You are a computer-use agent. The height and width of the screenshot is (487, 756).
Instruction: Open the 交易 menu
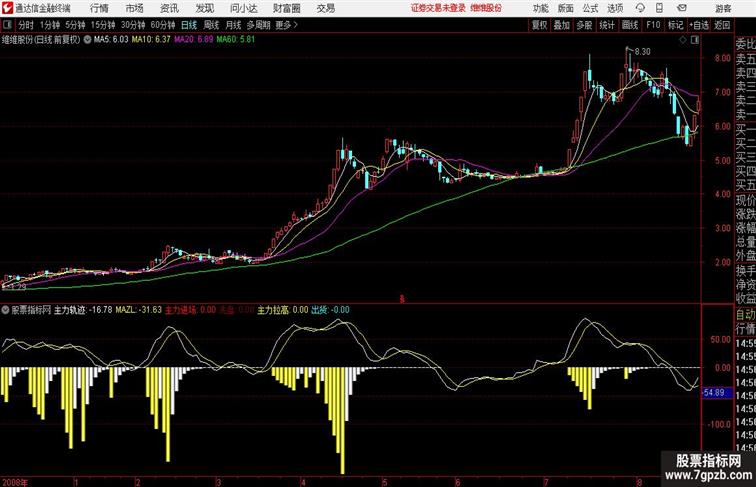[325, 8]
